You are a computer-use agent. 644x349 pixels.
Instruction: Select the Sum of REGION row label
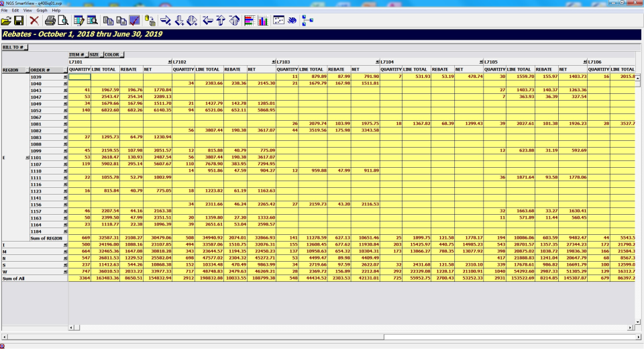point(46,238)
